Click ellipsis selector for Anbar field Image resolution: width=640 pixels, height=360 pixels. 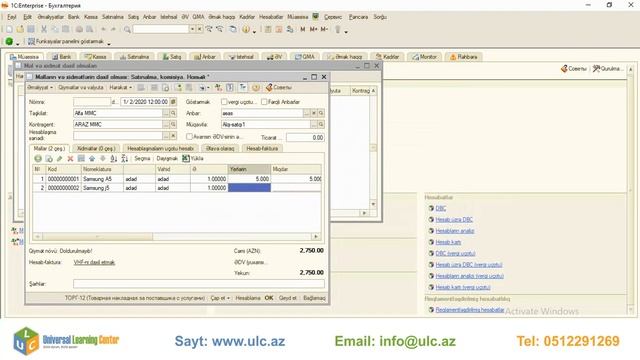[x=307, y=113]
